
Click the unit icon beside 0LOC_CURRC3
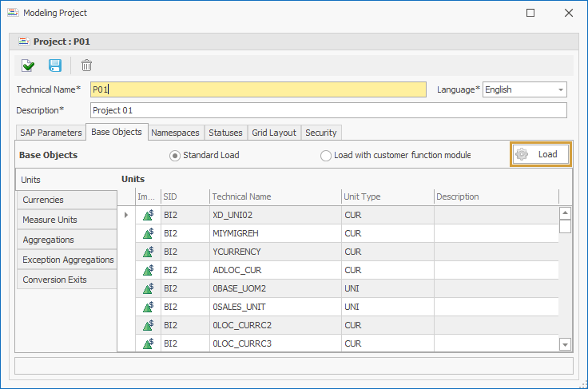pyautogui.click(x=148, y=343)
